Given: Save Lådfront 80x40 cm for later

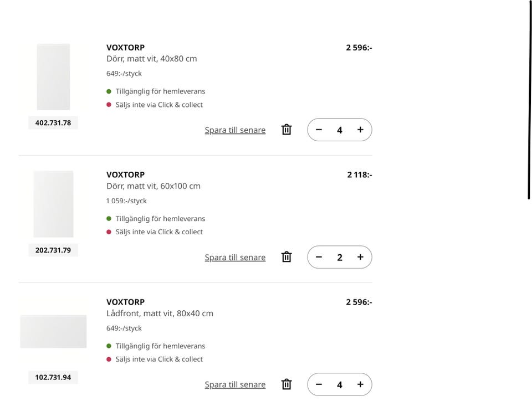Looking at the screenshot, I should click(x=235, y=385).
